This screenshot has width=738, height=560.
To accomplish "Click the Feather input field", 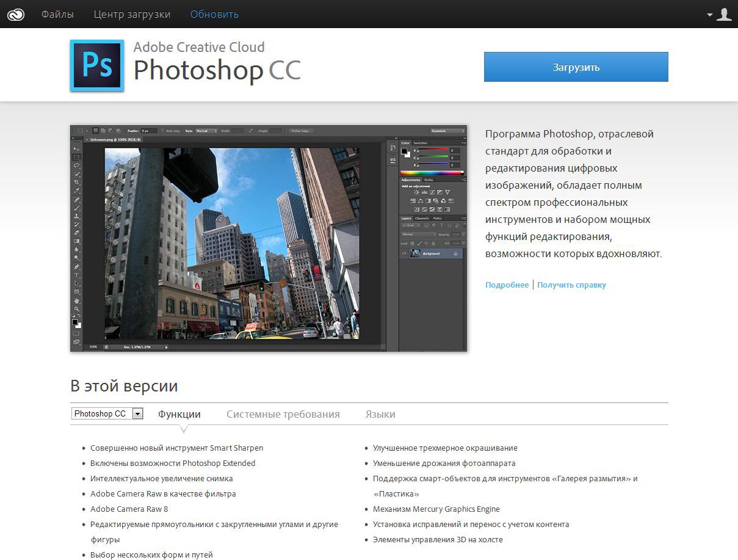I will tap(149, 131).
